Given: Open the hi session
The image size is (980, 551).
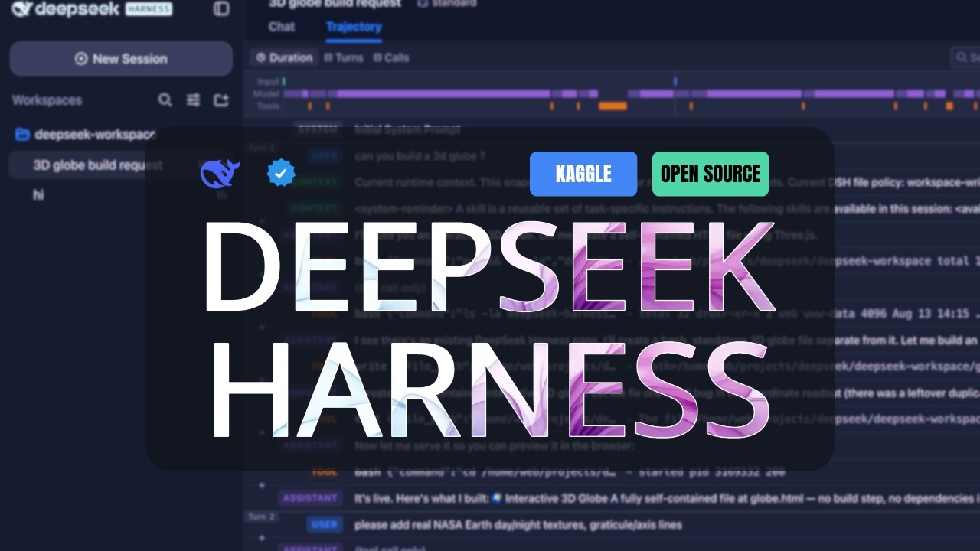Looking at the screenshot, I should [x=38, y=195].
